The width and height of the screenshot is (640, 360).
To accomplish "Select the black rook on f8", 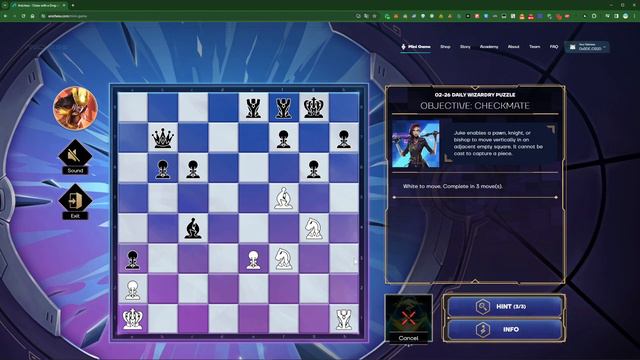I will [284, 108].
